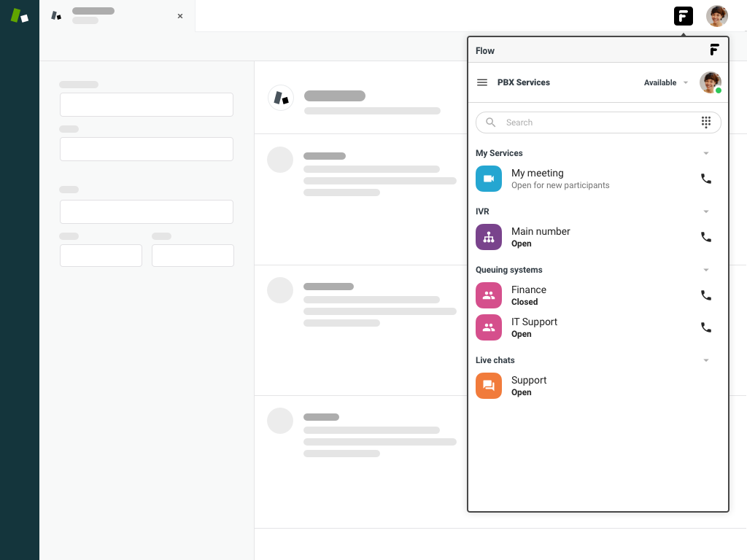
Task: Click the Finance queue phone icon
Action: pos(705,295)
